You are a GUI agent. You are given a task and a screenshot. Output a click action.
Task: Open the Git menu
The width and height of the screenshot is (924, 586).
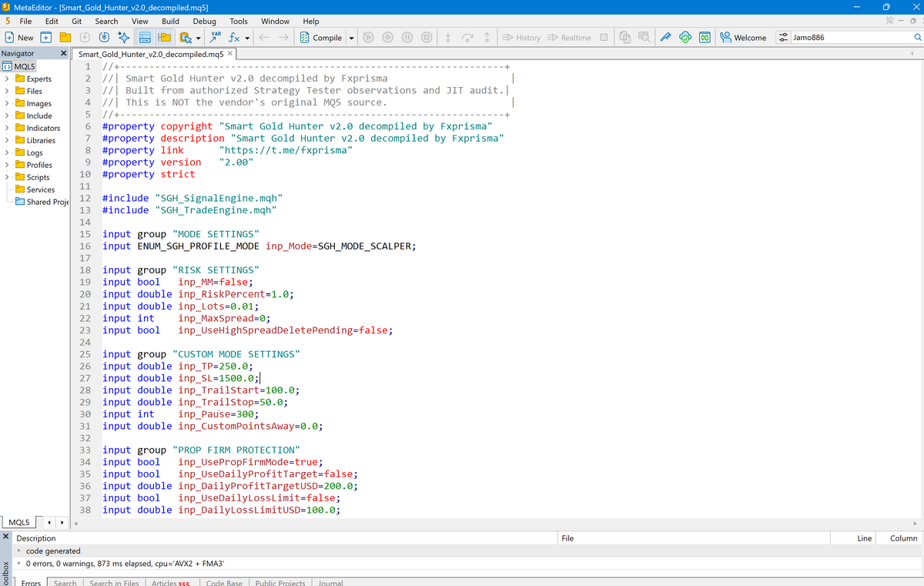77,22
